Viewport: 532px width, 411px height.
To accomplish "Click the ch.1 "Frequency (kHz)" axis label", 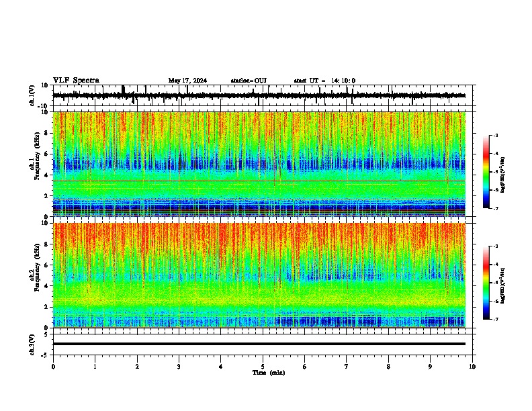I will (x=37, y=156).
